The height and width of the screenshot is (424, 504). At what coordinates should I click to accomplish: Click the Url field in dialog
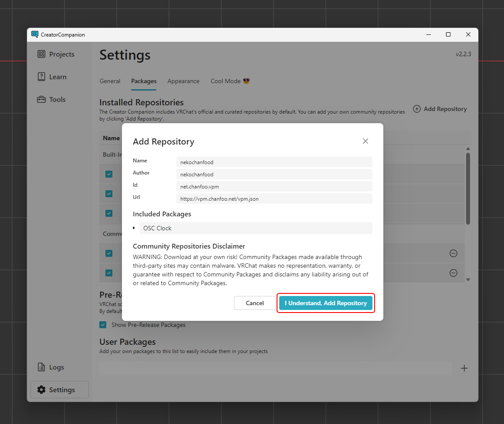(274, 199)
